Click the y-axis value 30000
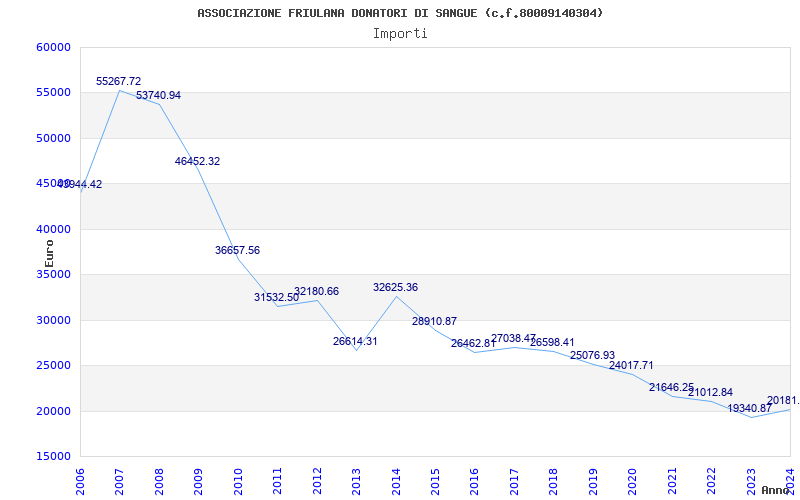Screen dimensions: 800x500 (x=54, y=320)
